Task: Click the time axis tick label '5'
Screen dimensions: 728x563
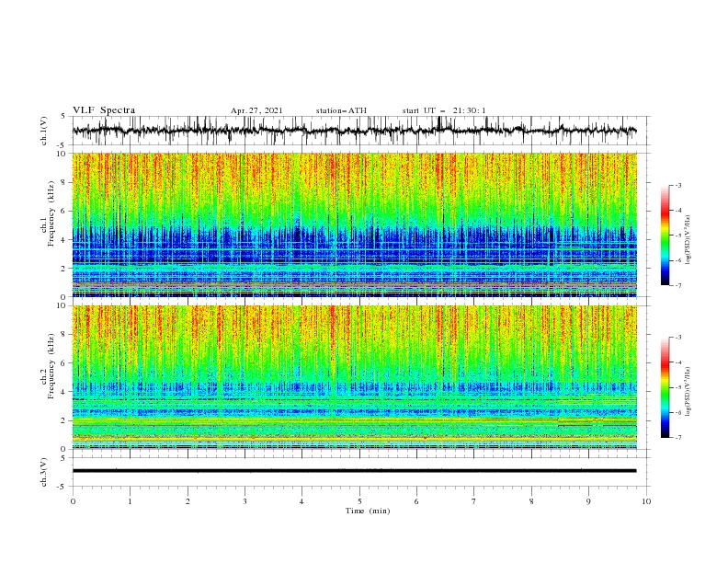Action: click(x=359, y=501)
